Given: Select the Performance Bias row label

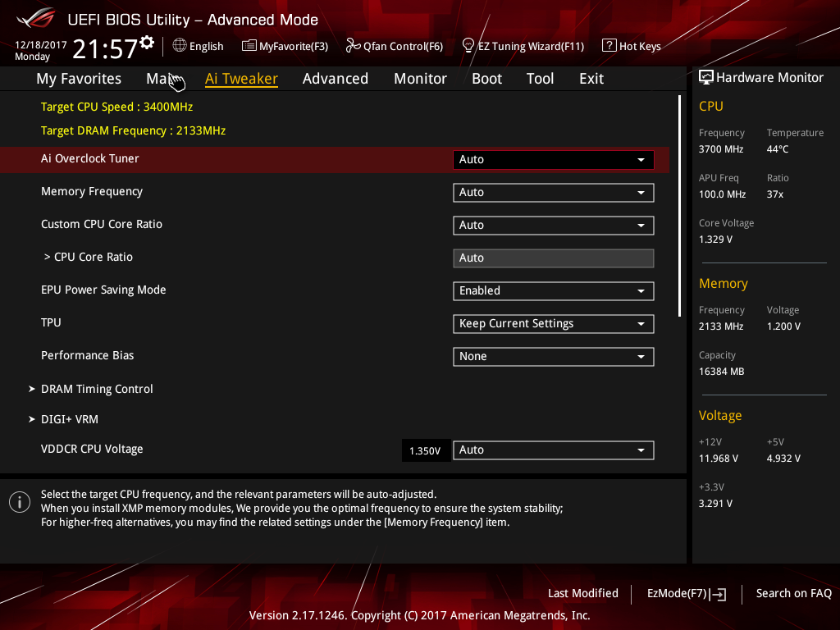Looking at the screenshot, I should [87, 355].
